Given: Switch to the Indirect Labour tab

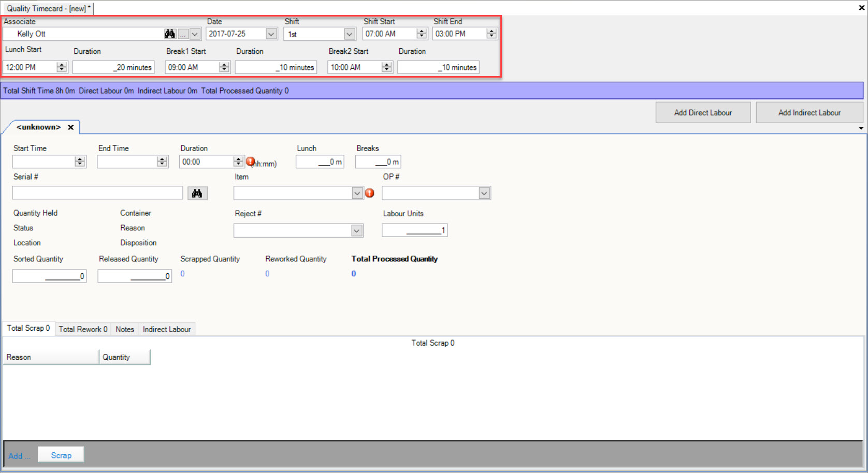Looking at the screenshot, I should click(x=167, y=329).
